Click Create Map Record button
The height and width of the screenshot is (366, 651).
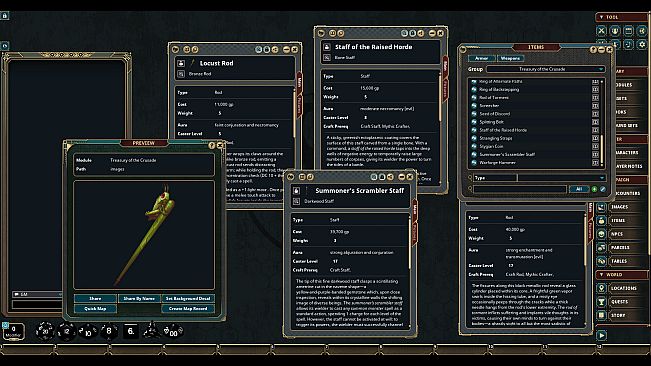pyautogui.click(x=188, y=309)
